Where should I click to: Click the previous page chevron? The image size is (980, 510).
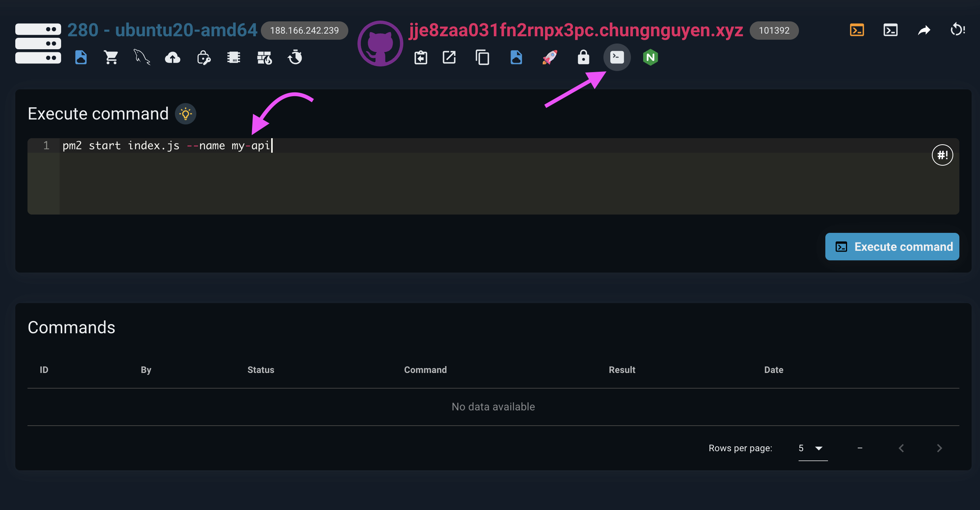[901, 448]
